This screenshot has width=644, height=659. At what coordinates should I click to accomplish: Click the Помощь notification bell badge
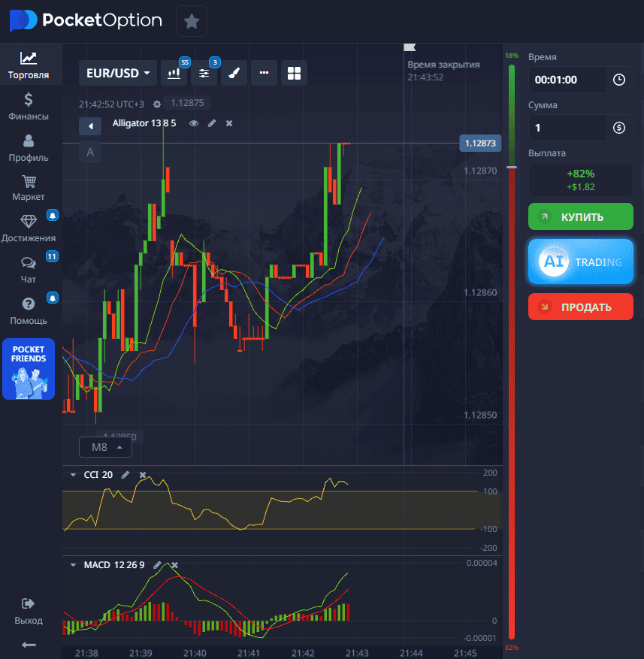tap(53, 298)
